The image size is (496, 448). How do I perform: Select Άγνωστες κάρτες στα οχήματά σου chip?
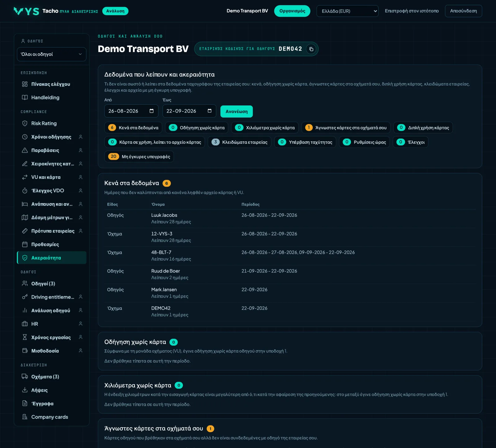coord(346,128)
